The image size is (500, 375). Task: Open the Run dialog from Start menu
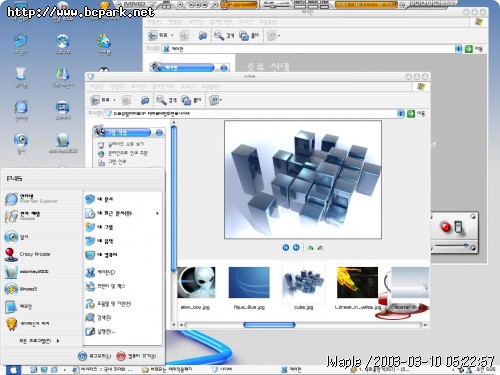(x=100, y=332)
